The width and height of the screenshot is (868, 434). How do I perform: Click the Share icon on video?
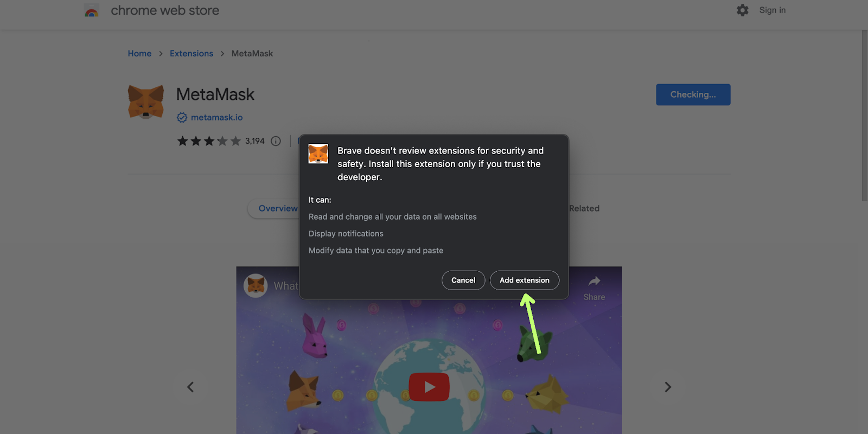[594, 281]
